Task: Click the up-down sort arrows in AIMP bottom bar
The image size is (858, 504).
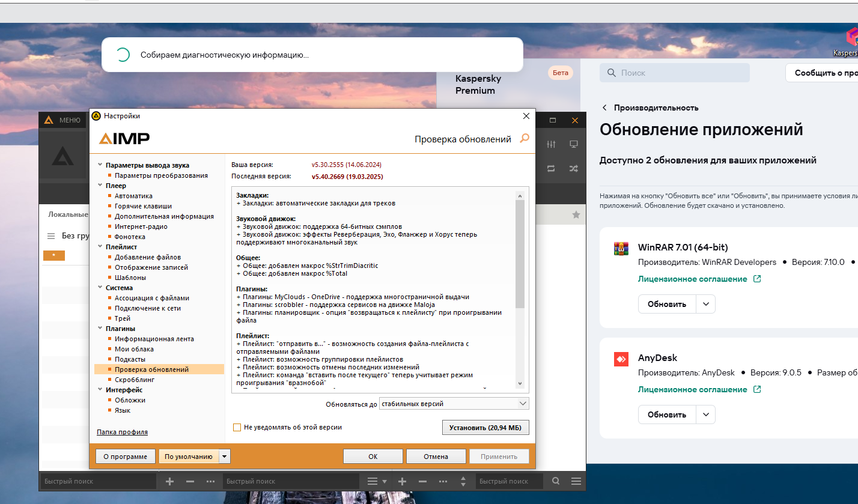Action: point(463,481)
